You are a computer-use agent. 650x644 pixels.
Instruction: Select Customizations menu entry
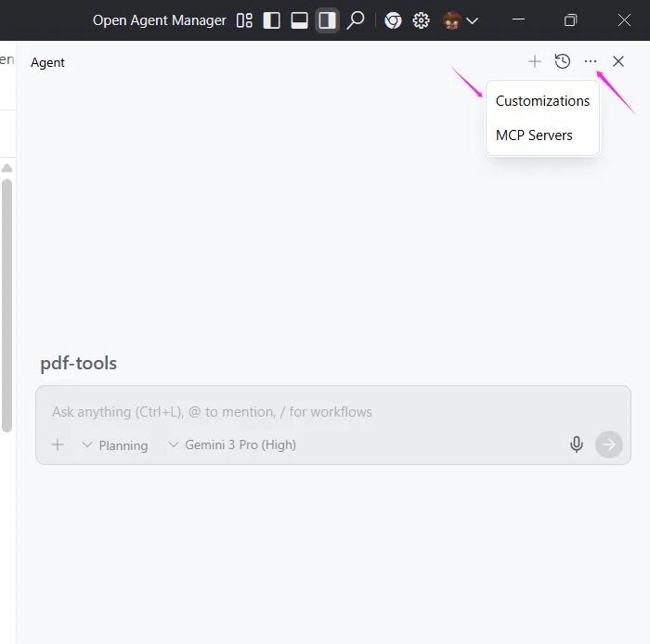coord(542,101)
